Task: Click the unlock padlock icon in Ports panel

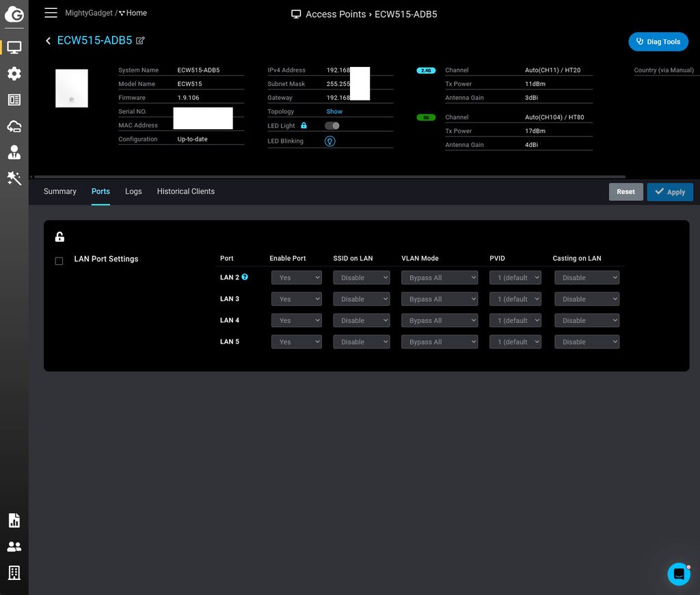Action: [x=59, y=237]
